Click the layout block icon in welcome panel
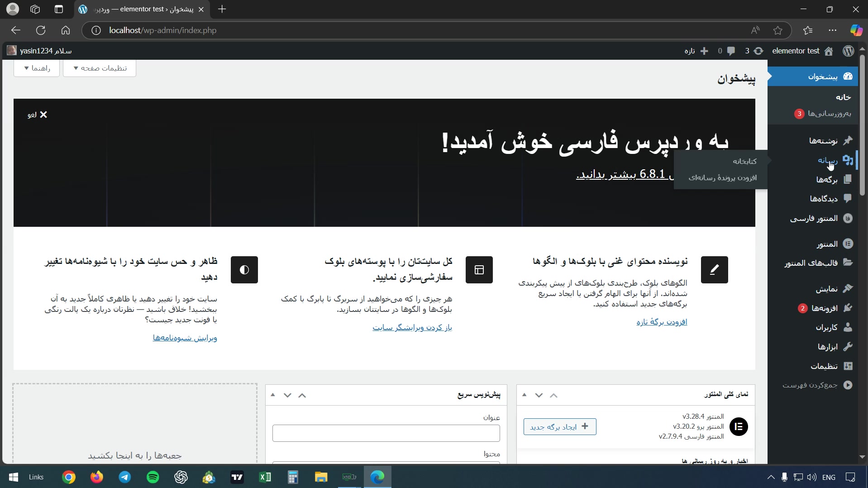Screen dimensions: 868x488 click(479, 270)
